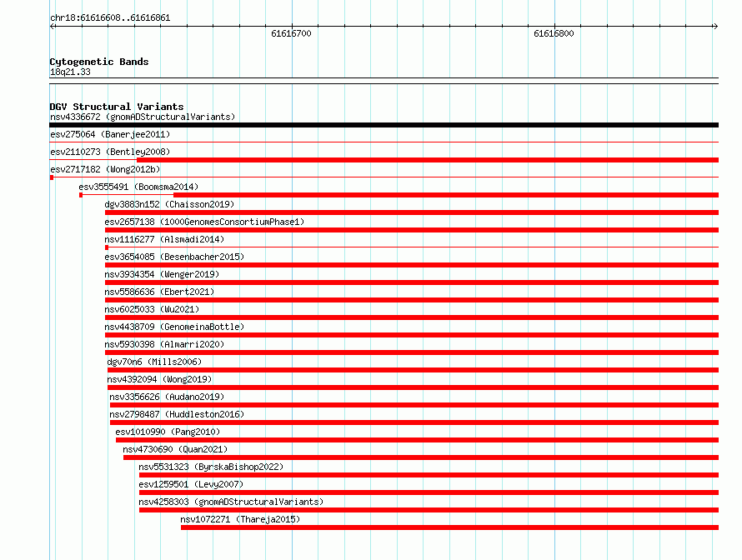Open variant esv2657138 (1000GenomesConsortiumPhase1)
The width and height of the screenshot is (742, 560).
tap(204, 222)
